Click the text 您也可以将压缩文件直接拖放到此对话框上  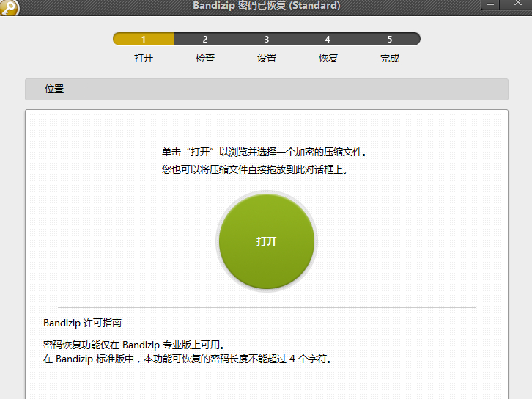[x=255, y=169]
